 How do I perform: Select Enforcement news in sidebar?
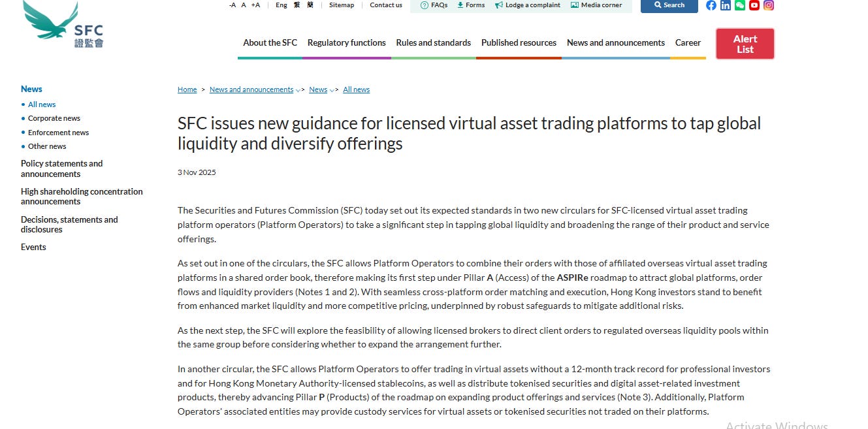coord(58,133)
